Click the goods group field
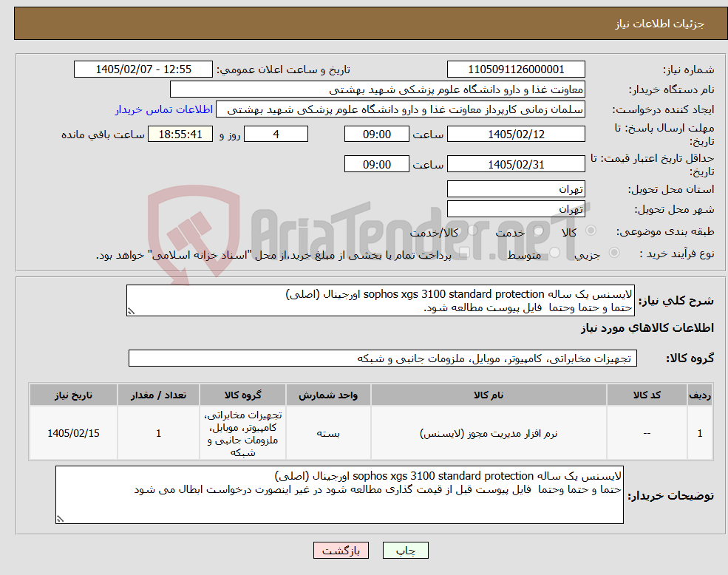The height and width of the screenshot is (575, 728). click(383, 358)
